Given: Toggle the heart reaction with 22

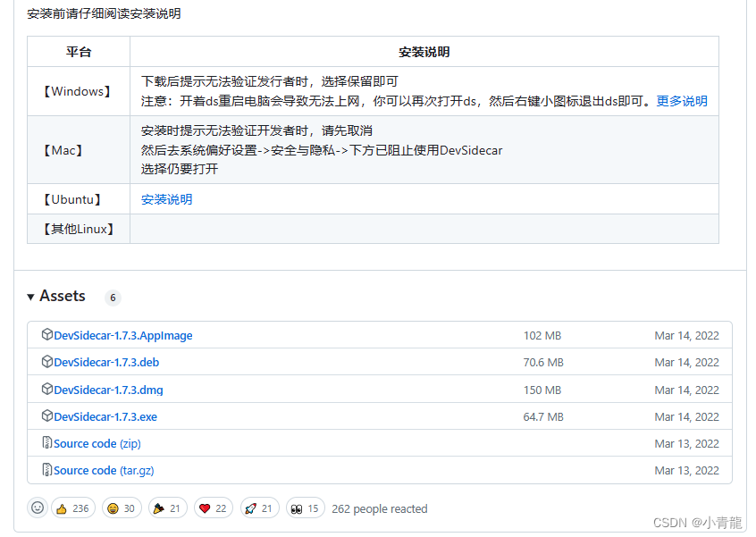Looking at the screenshot, I should (x=213, y=508).
